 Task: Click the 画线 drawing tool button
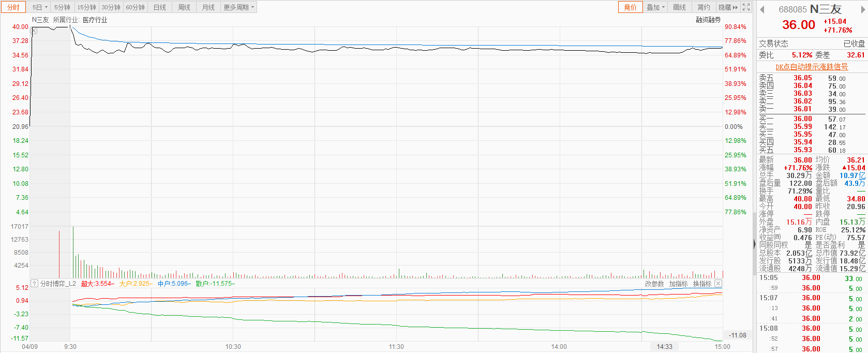coord(679,7)
